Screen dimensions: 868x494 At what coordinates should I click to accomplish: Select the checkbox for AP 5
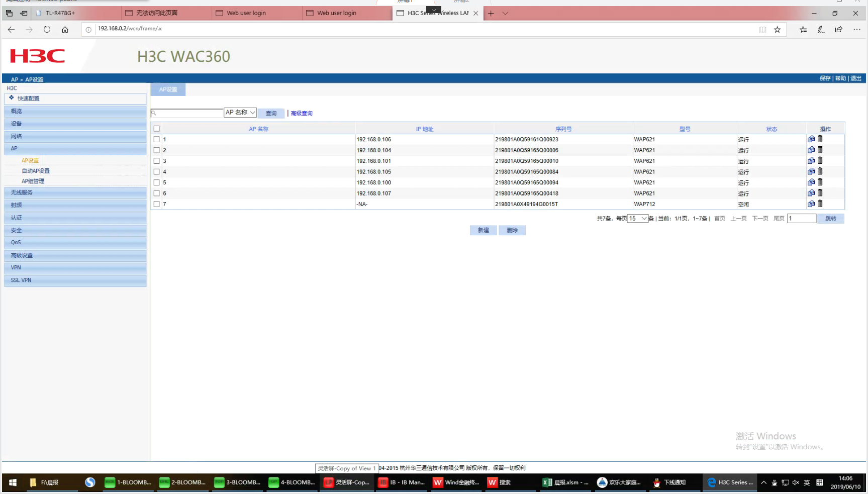(157, 182)
